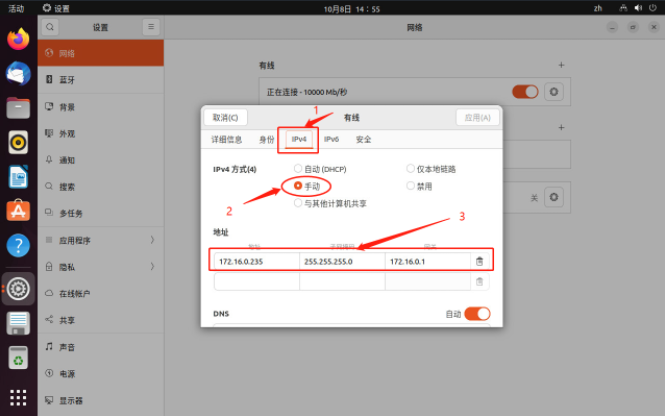Select 显示器 in the settings sidebar

pos(101,400)
